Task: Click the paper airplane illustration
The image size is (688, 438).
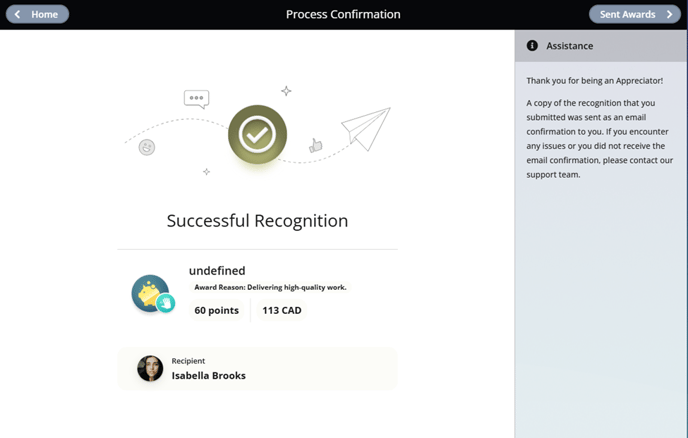Action: tap(366, 129)
